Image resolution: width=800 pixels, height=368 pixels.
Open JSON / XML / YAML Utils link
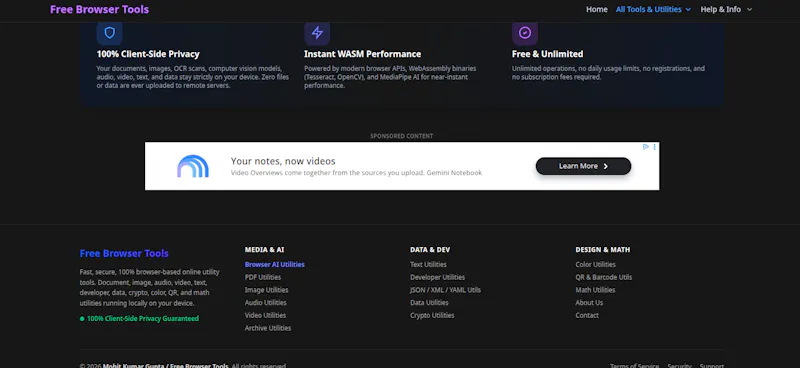click(445, 290)
